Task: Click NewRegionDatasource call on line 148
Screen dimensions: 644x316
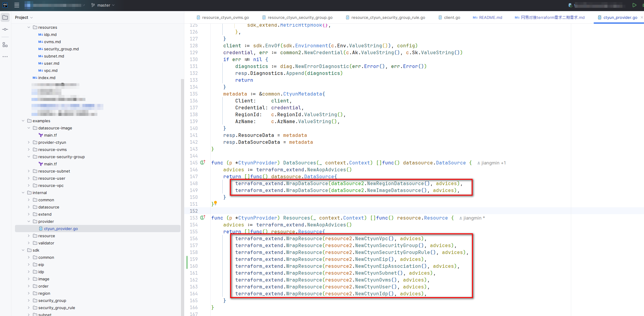Action: (x=398, y=183)
